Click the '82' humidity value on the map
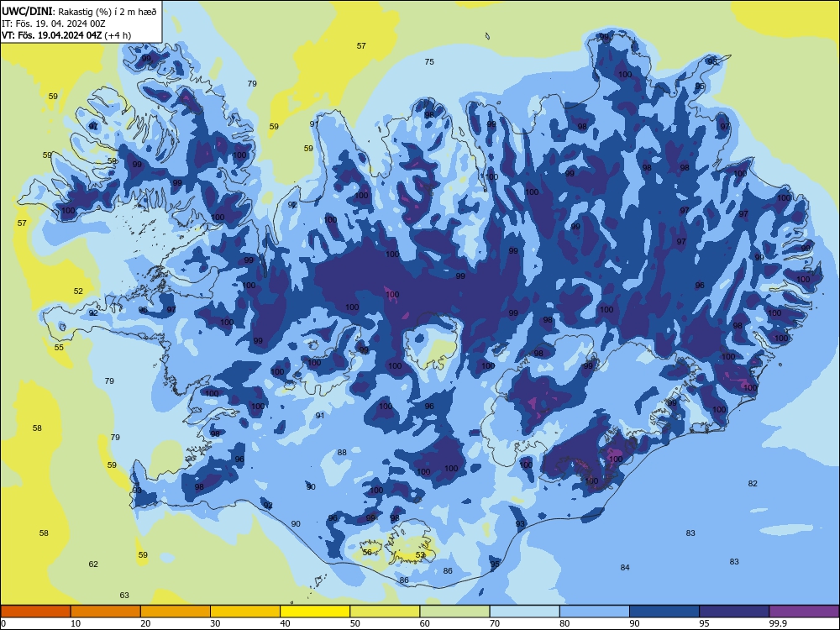The image size is (840, 630). (x=753, y=483)
